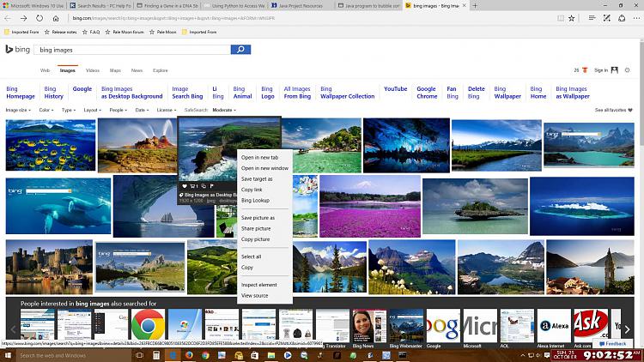Open the Feedback button
The image size is (644, 362).
point(613,343)
